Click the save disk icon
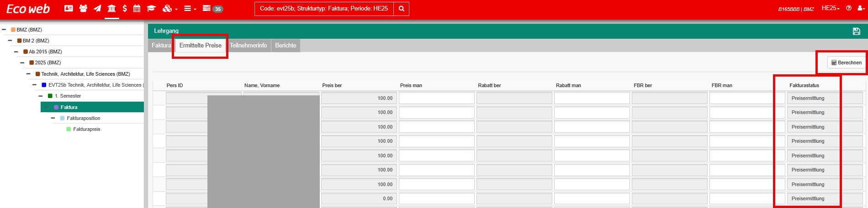 click(x=856, y=31)
